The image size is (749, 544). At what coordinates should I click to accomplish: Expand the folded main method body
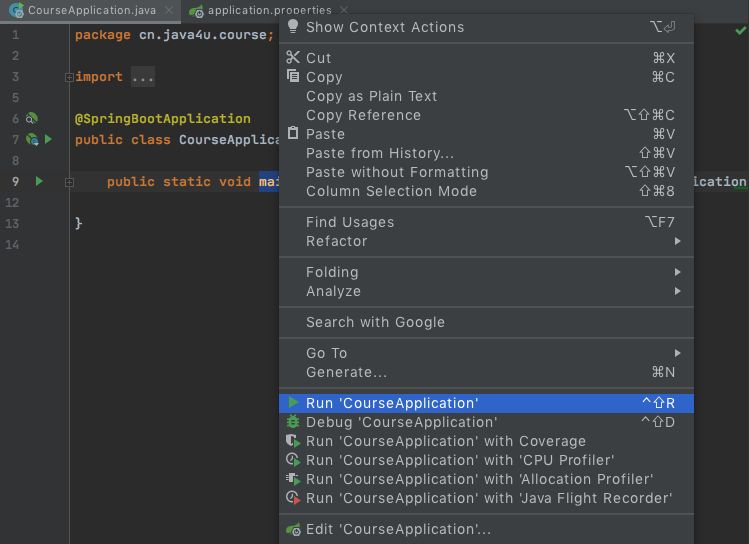(69, 182)
